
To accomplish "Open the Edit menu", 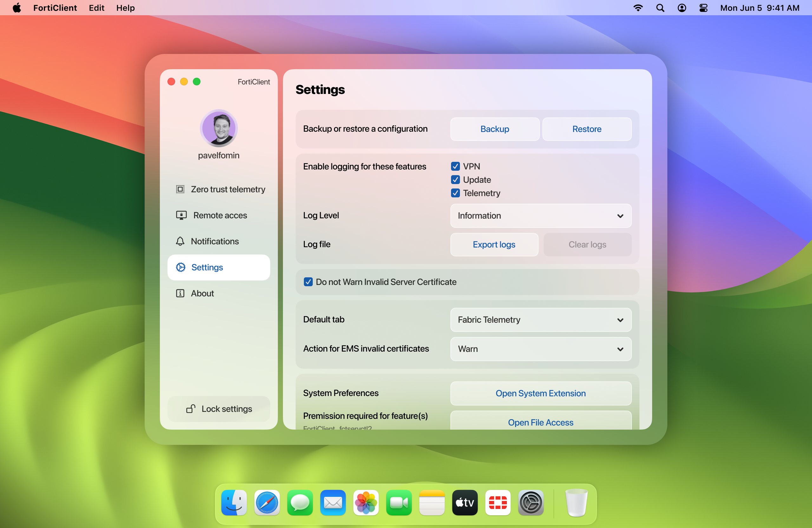I will tap(96, 8).
